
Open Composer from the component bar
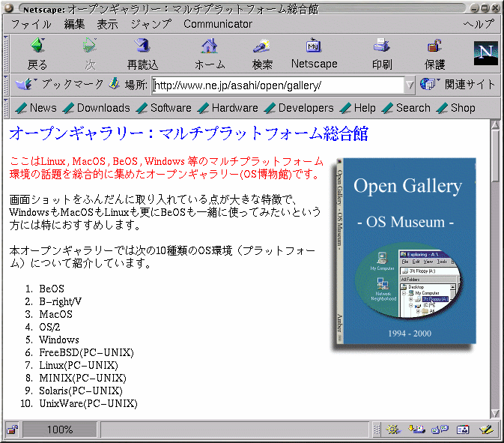[x=486, y=430]
